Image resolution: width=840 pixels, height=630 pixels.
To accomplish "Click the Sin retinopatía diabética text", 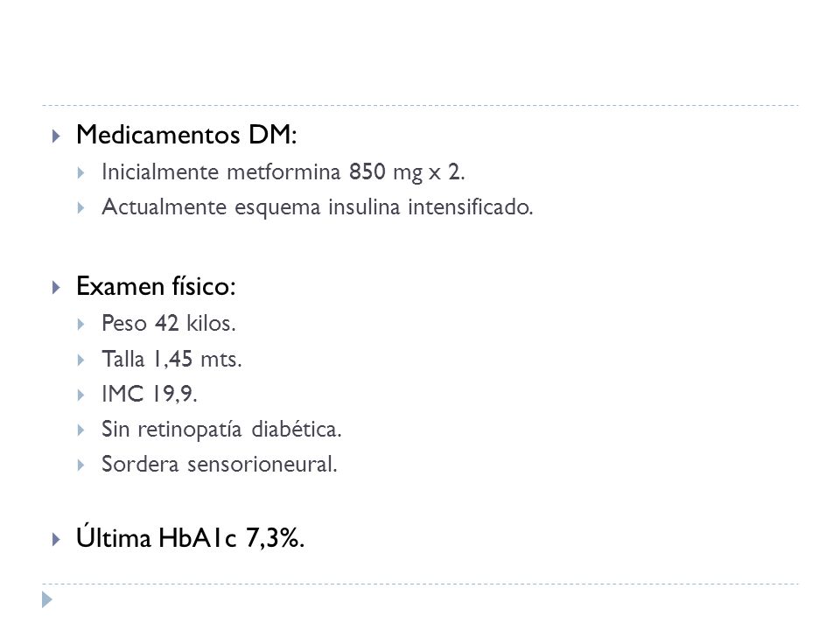I will click(x=221, y=430).
